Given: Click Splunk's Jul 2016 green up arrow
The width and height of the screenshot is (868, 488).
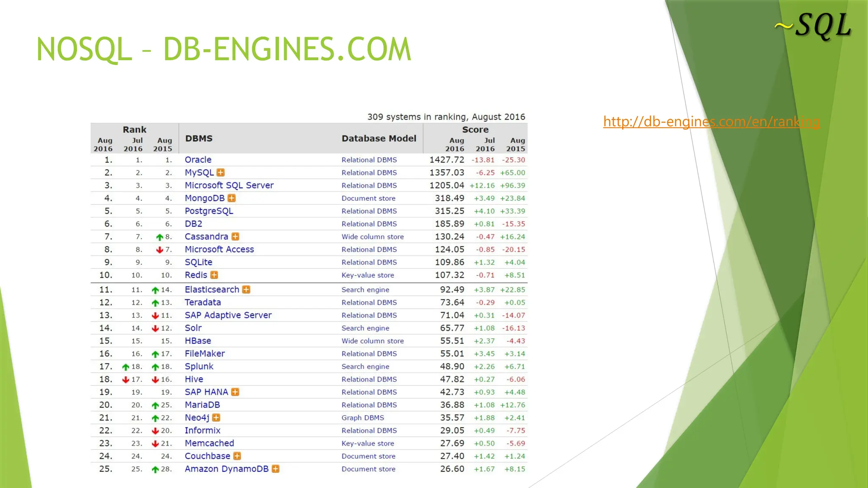Looking at the screenshot, I should pyautogui.click(x=126, y=367).
